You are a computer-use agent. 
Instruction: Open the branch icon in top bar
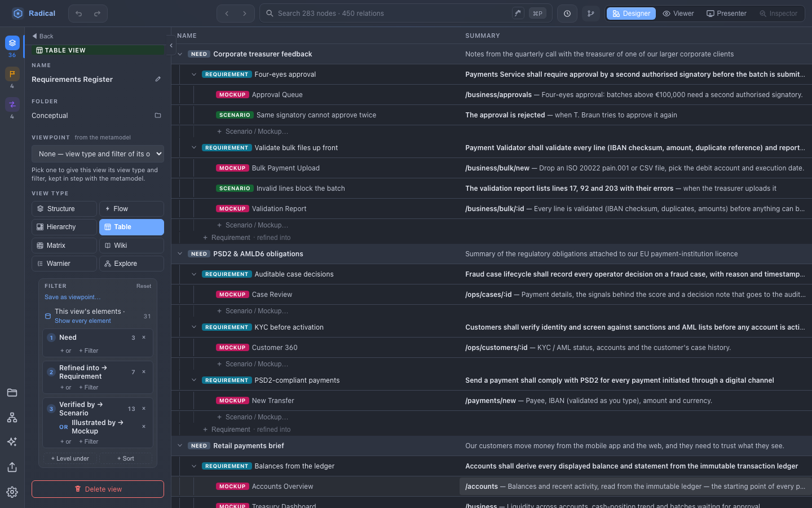pyautogui.click(x=591, y=14)
